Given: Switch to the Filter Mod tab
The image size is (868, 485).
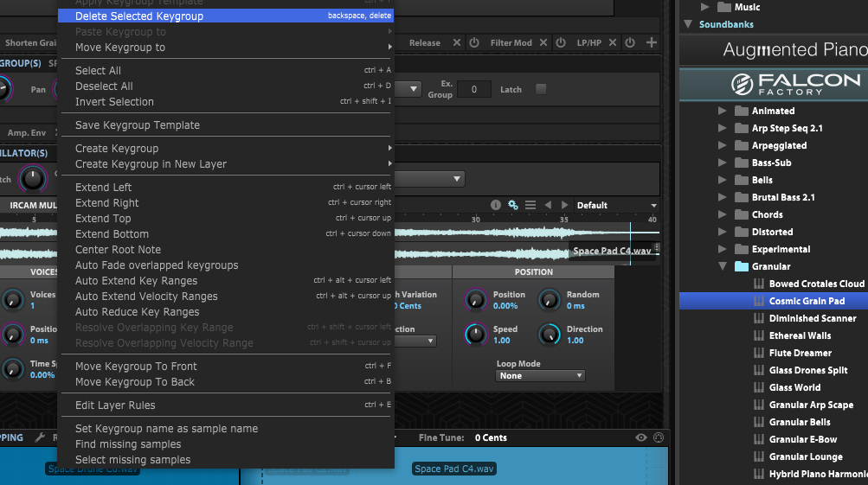Looking at the screenshot, I should pos(511,42).
